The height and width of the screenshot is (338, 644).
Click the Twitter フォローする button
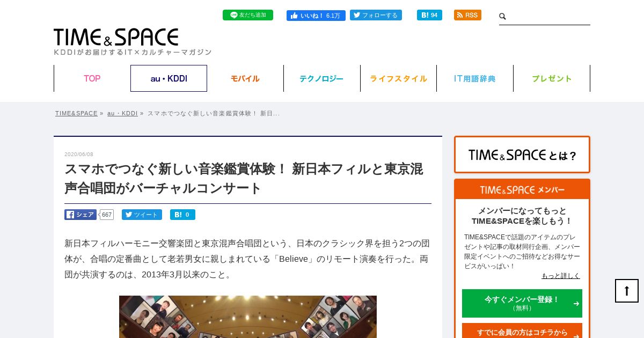point(376,15)
